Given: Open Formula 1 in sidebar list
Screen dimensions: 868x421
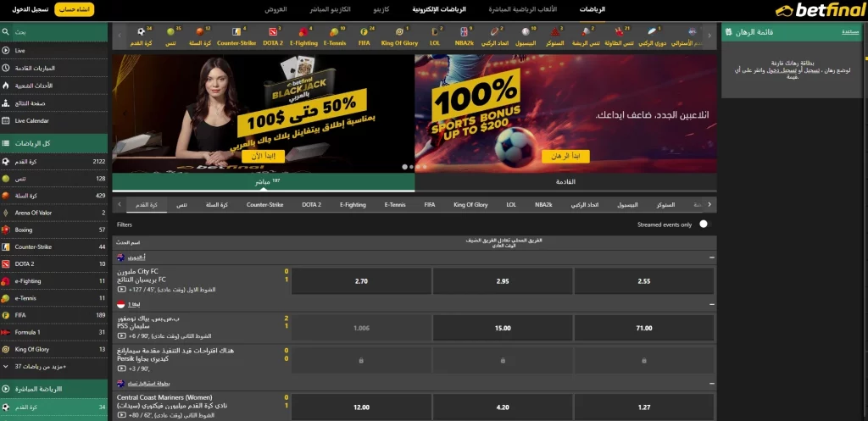Looking at the screenshot, I should pyautogui.click(x=53, y=332).
